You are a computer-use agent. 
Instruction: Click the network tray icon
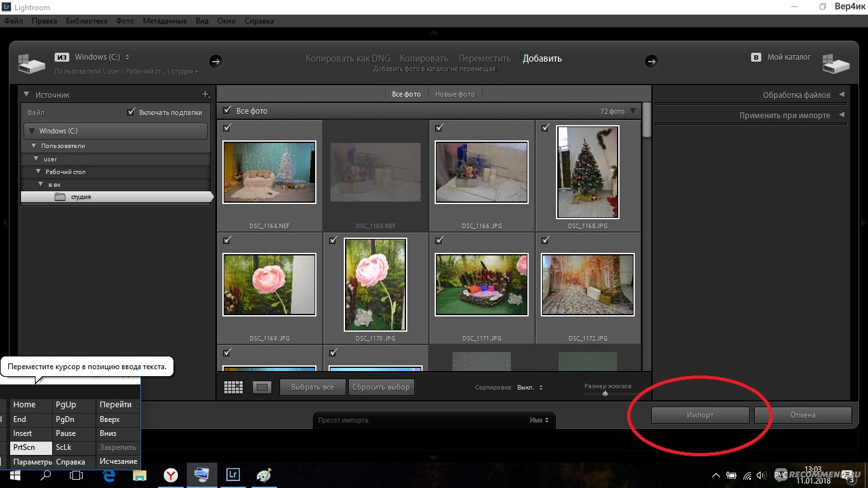[747, 475]
